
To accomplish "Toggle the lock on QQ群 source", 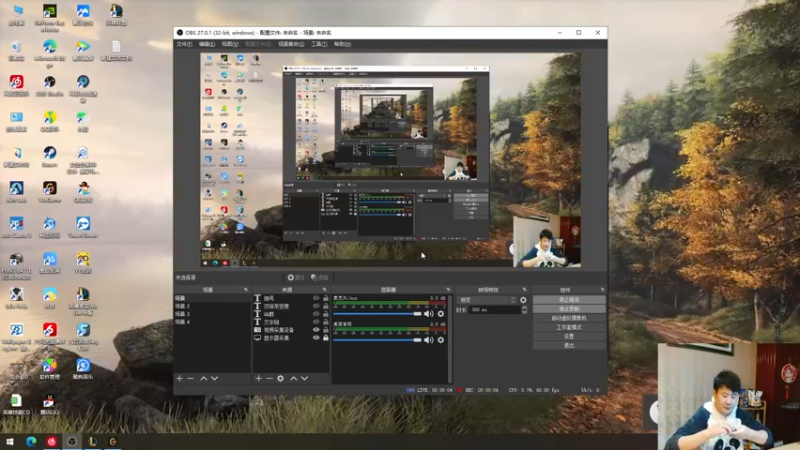I will point(326,314).
